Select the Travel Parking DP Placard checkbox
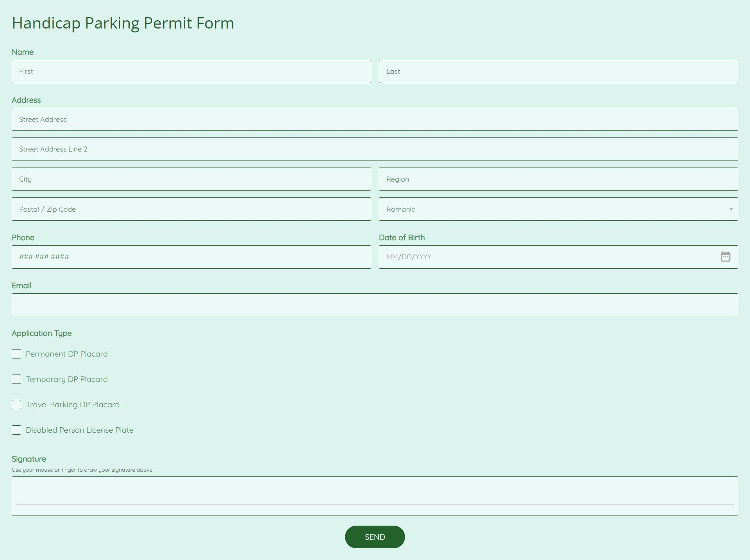This screenshot has height=560, width=750. click(x=16, y=405)
